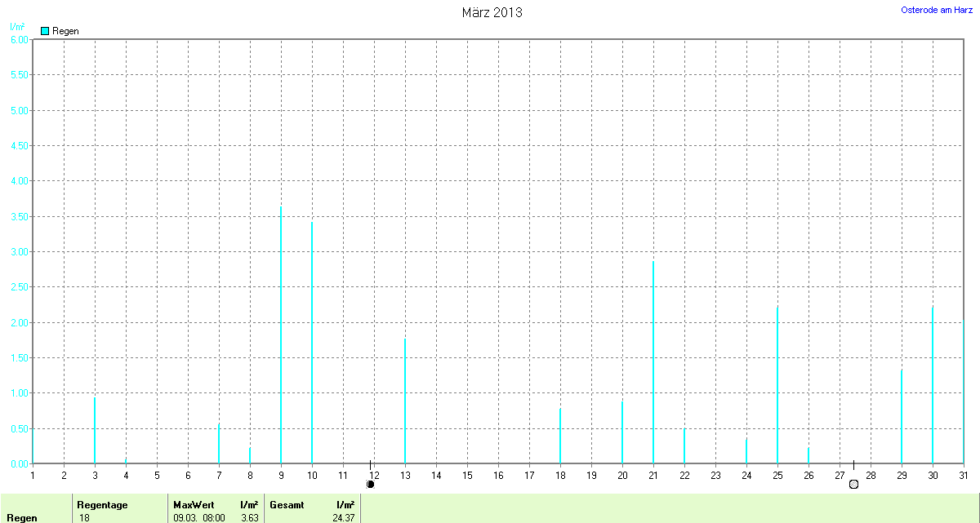The image size is (980, 523).
Task: Click the Gesamt total 24.37 value
Action: click(342, 518)
